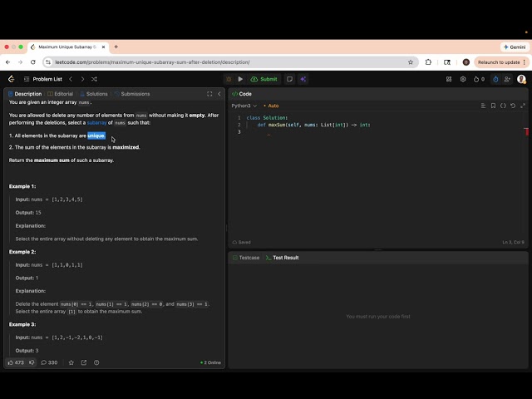The width and height of the screenshot is (532, 399).
Task: Open Gemini in Chrome
Action: [x=515, y=47]
